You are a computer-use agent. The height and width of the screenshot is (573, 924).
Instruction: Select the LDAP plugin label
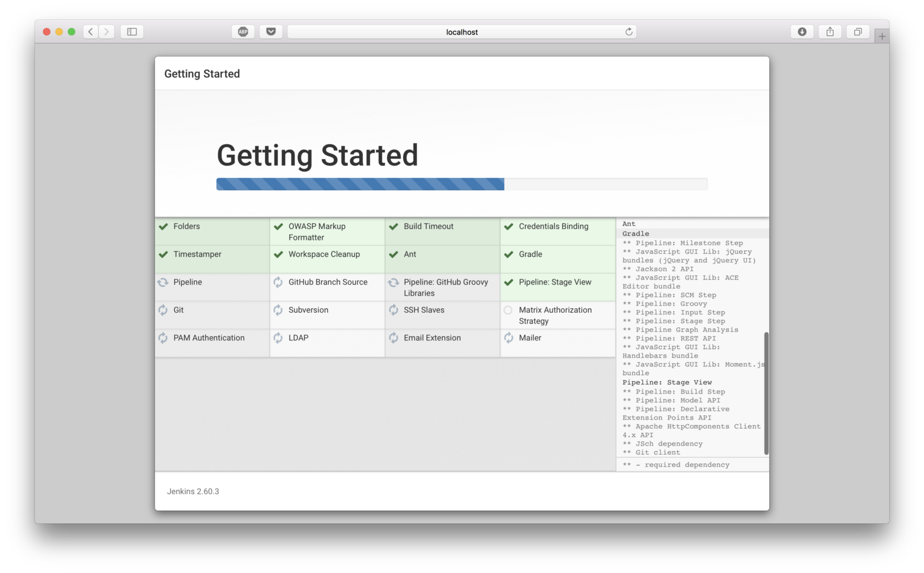coord(299,338)
